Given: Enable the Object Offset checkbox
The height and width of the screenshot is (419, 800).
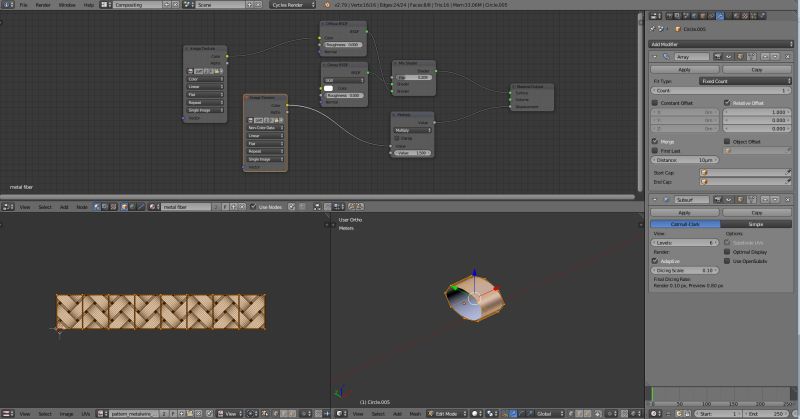Looking at the screenshot, I should 727,141.
